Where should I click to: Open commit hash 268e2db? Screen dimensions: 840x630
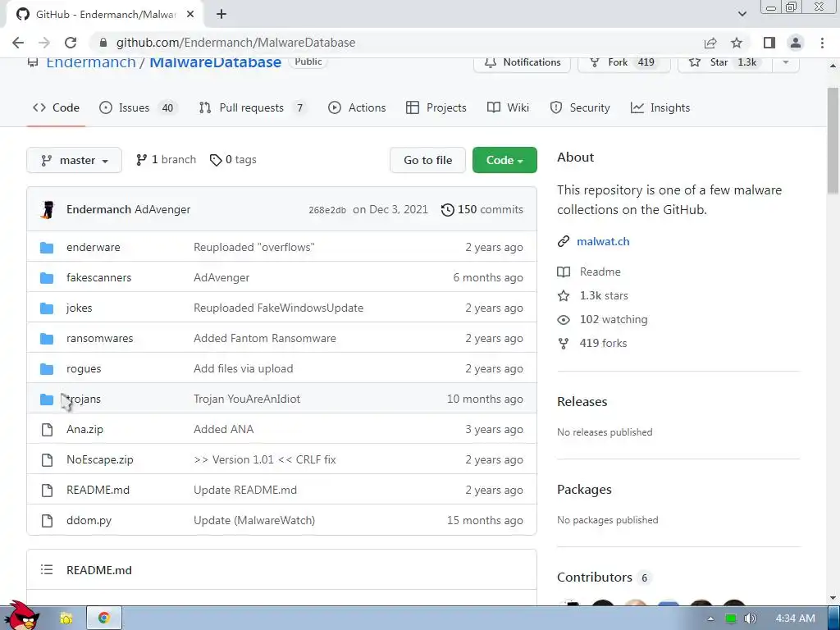(327, 210)
